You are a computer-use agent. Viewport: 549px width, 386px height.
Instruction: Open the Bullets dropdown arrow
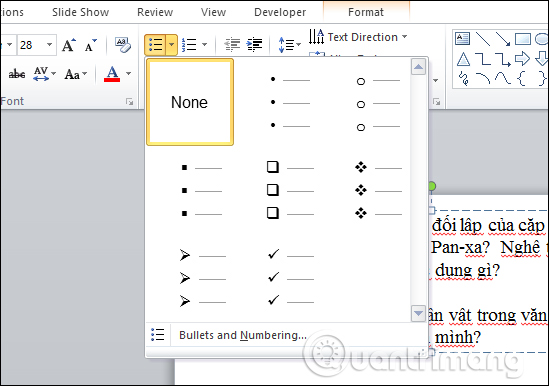pos(172,45)
